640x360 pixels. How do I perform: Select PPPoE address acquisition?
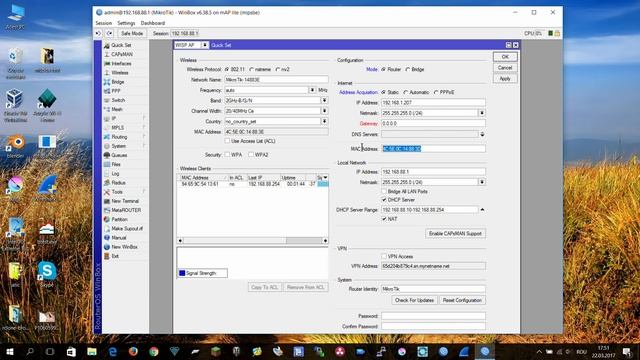point(436,92)
